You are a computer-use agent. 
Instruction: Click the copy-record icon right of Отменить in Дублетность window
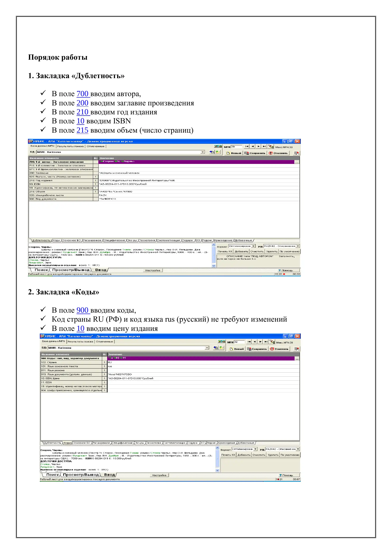click(297, 153)
